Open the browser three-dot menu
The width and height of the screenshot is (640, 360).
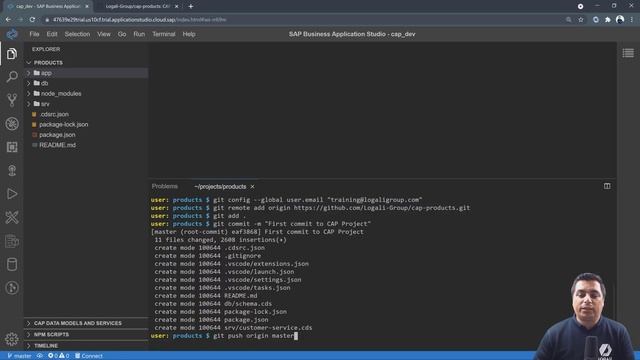coord(632,20)
